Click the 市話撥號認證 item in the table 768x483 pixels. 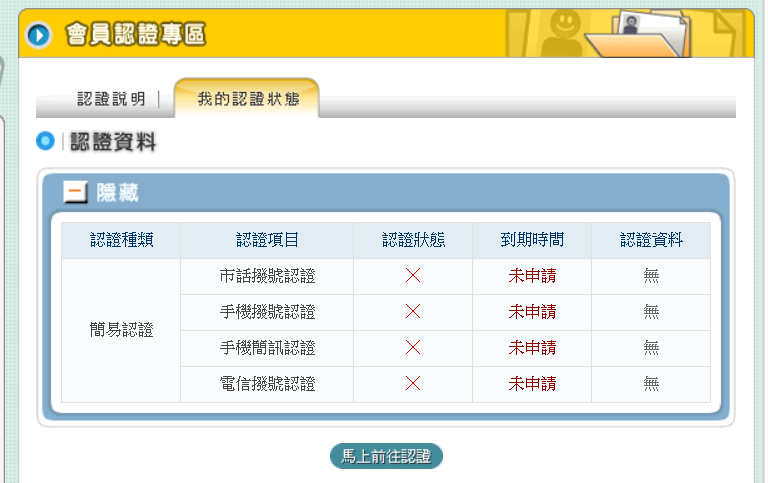click(x=267, y=276)
